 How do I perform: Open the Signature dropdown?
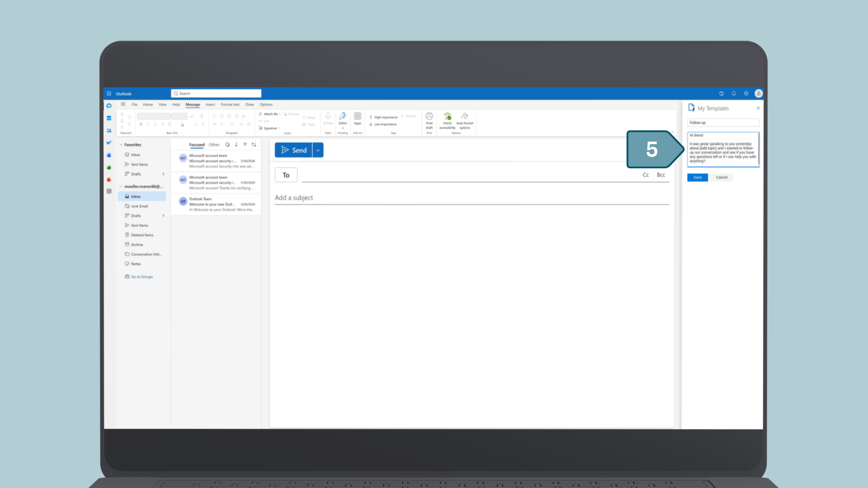pyautogui.click(x=269, y=128)
